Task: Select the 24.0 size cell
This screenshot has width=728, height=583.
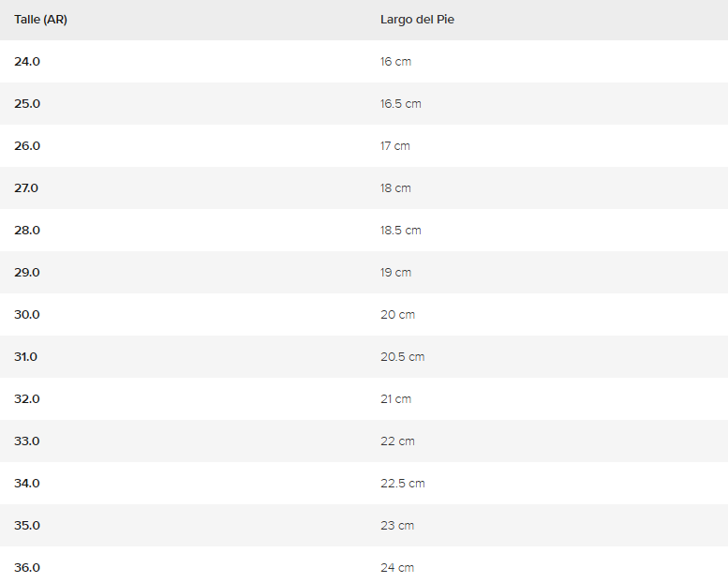Action: click(27, 62)
